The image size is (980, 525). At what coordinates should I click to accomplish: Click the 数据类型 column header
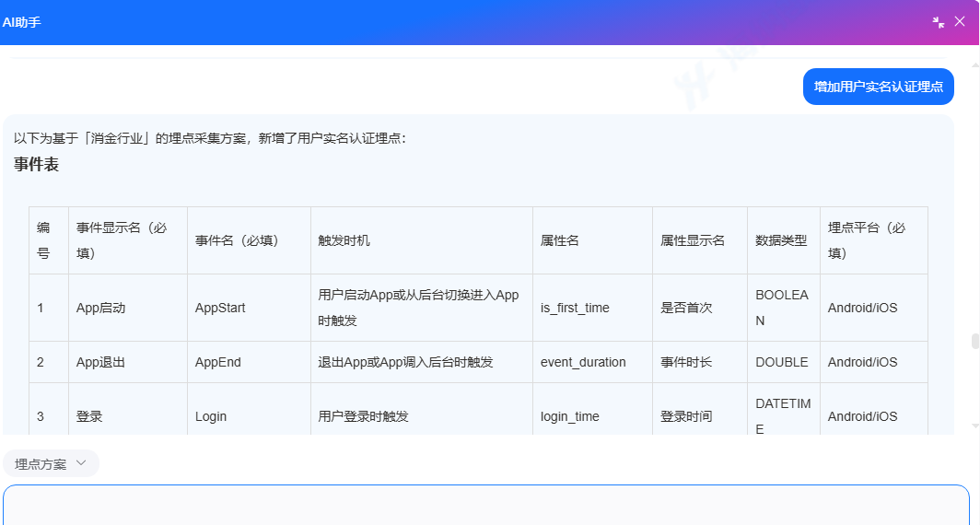coord(784,240)
